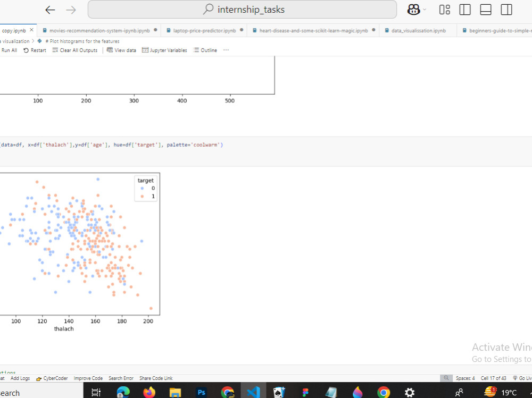Open the more actions ellipsis in toolbar
The image size is (532, 398).
pos(226,50)
